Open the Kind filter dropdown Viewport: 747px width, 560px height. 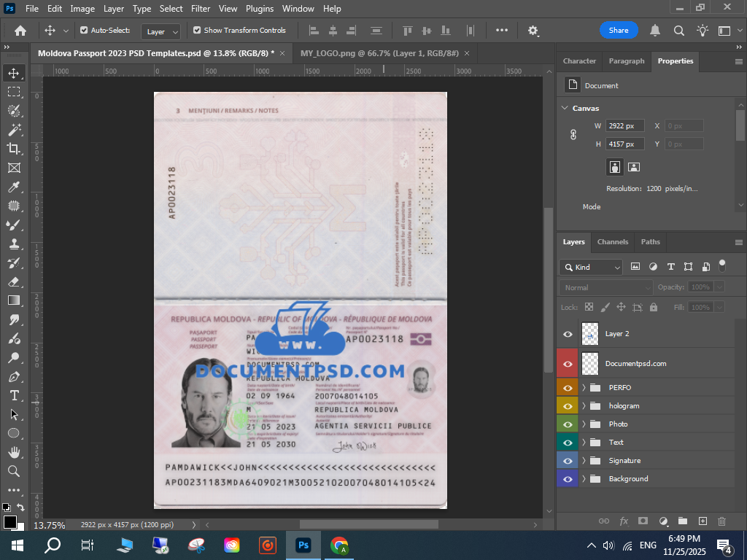coord(591,267)
